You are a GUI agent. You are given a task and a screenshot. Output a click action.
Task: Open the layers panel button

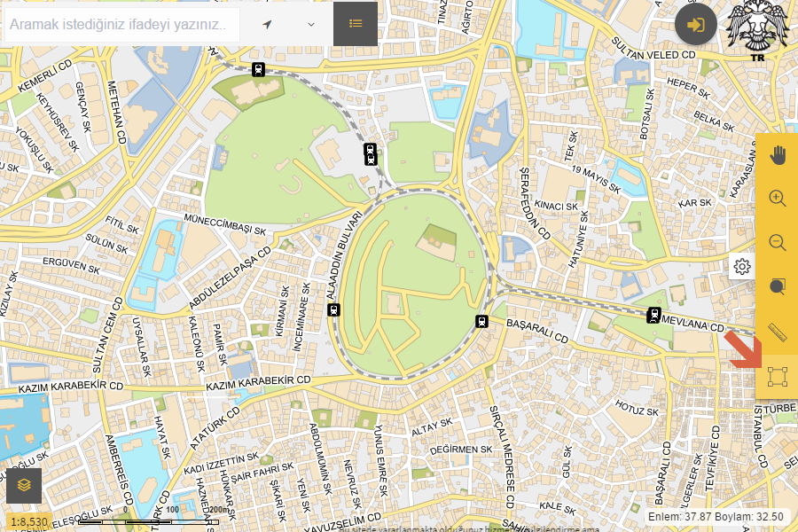(x=24, y=485)
